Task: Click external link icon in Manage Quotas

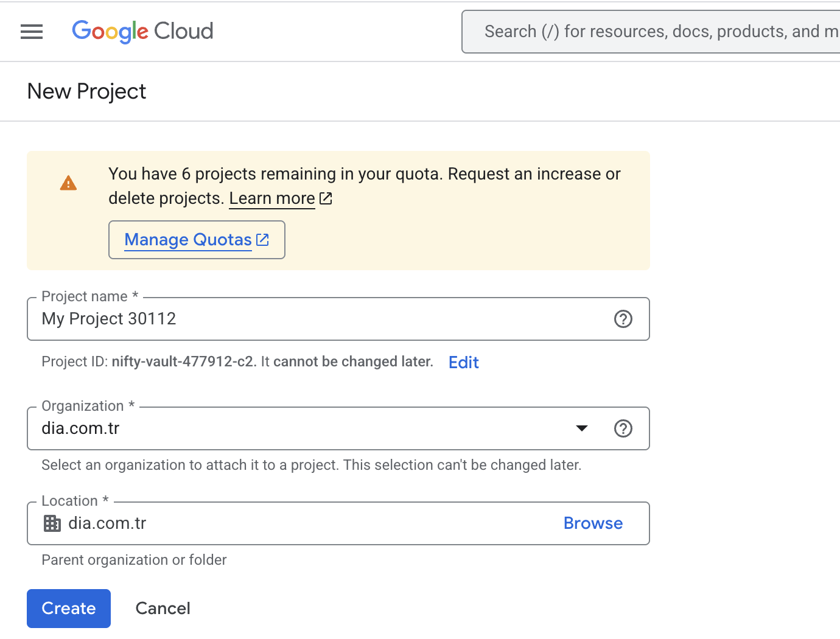Action: (x=263, y=240)
